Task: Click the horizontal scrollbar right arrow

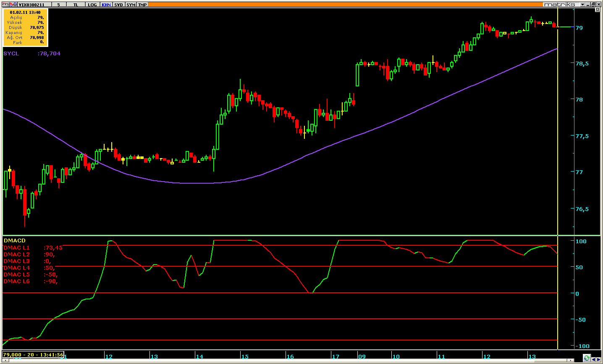Action: (x=572, y=360)
